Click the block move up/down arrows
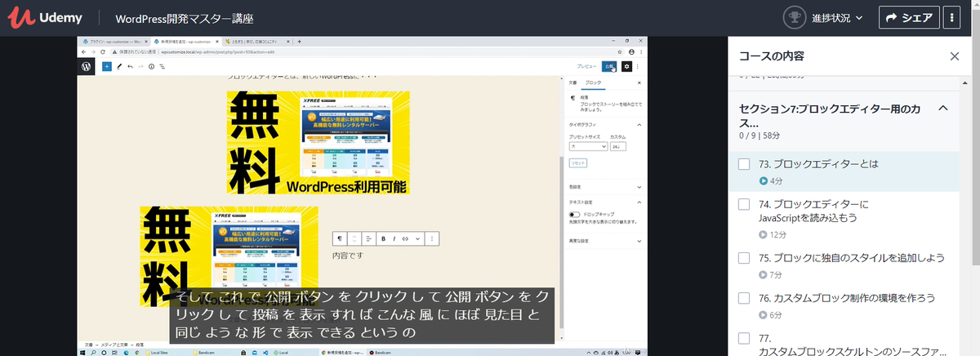 pyautogui.click(x=354, y=238)
